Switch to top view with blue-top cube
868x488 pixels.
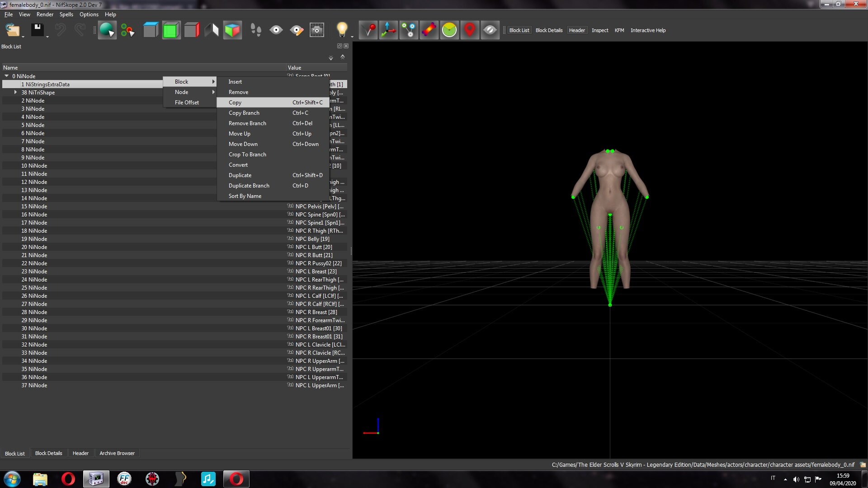coord(151,30)
